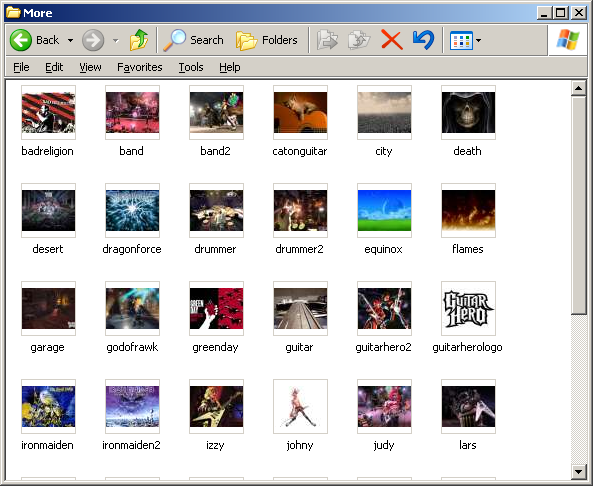Viewport: 593px width, 486px height.
Task: Show the Folders tree pane
Action: [267, 40]
